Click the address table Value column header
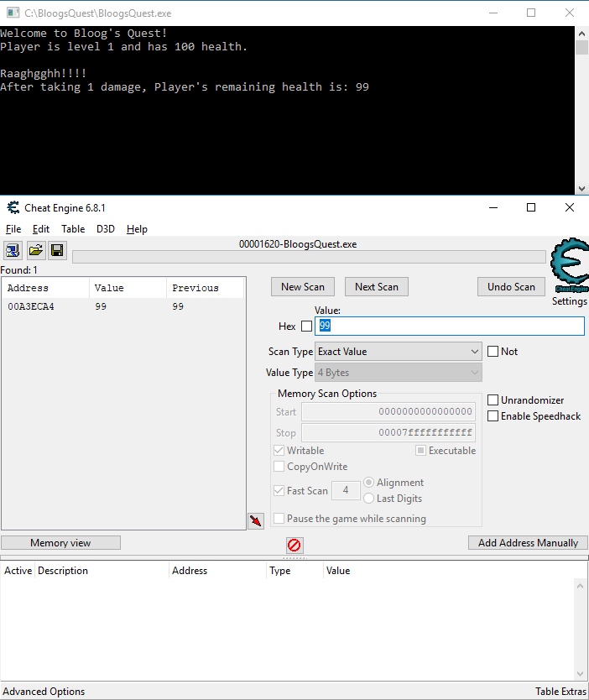 (338, 571)
